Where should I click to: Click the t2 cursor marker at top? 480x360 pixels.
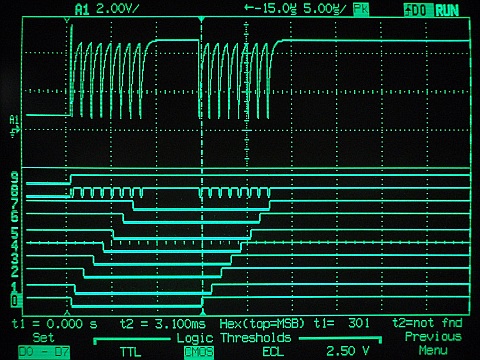coord(201,20)
